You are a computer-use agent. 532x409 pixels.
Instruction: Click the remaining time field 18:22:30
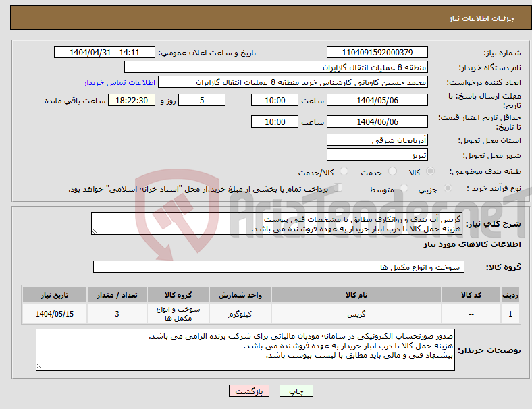(x=132, y=100)
